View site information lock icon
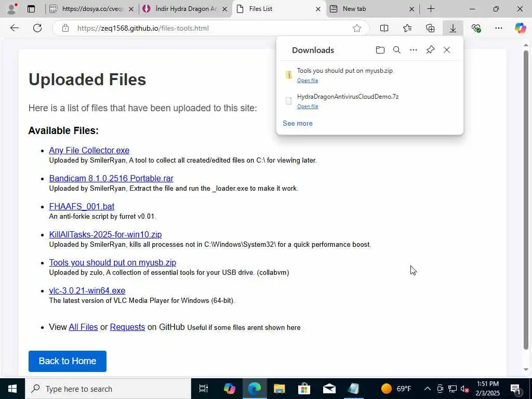 (x=65, y=28)
